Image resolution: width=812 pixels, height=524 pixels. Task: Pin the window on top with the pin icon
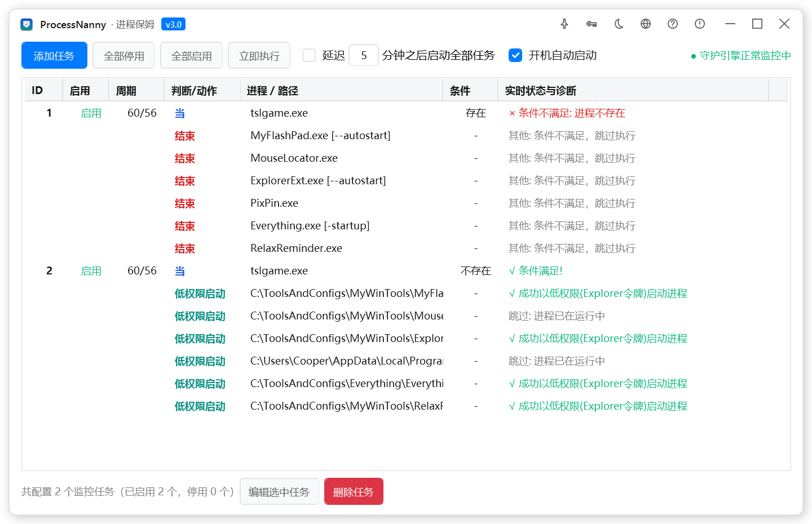[x=564, y=24]
